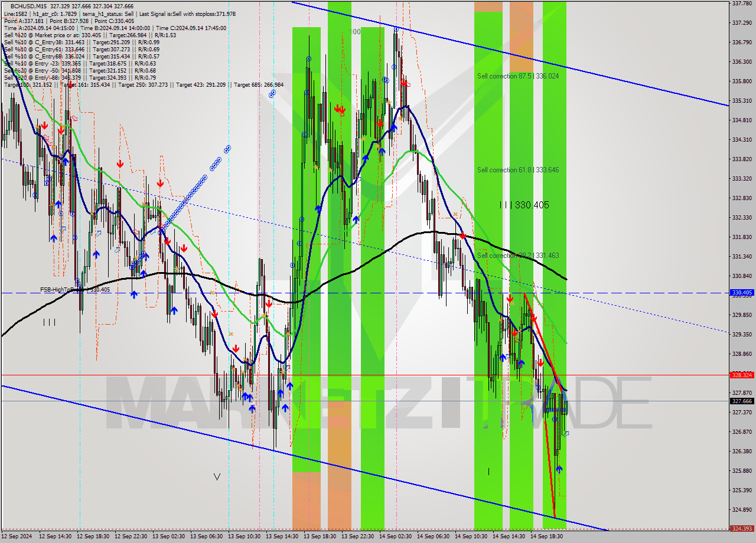Viewport: 756px width, 543px height.
Task: Click the 325.880 price axis value
Action: coord(742,470)
